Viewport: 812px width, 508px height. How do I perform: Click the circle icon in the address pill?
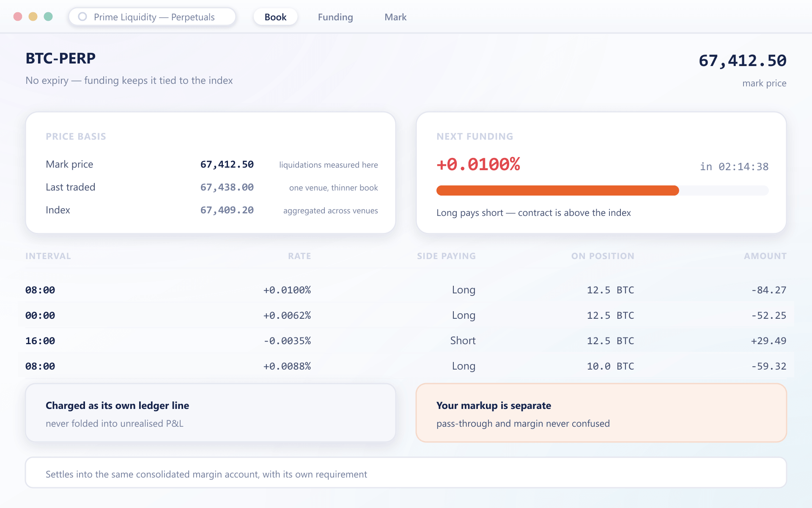(82, 17)
